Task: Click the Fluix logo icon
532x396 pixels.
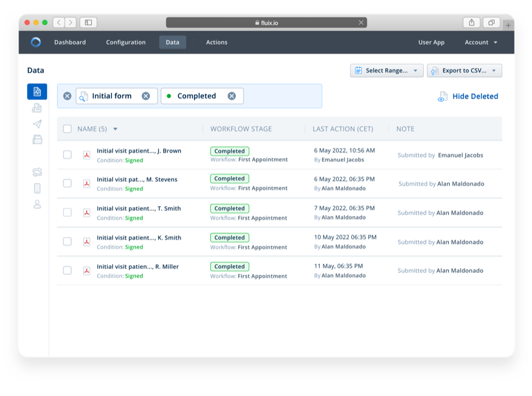Action: pos(36,43)
